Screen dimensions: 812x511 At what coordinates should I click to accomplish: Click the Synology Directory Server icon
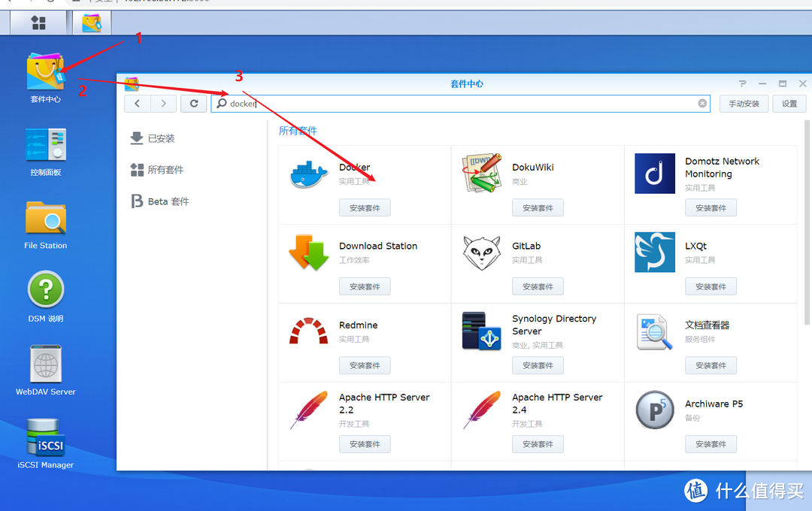tap(482, 331)
